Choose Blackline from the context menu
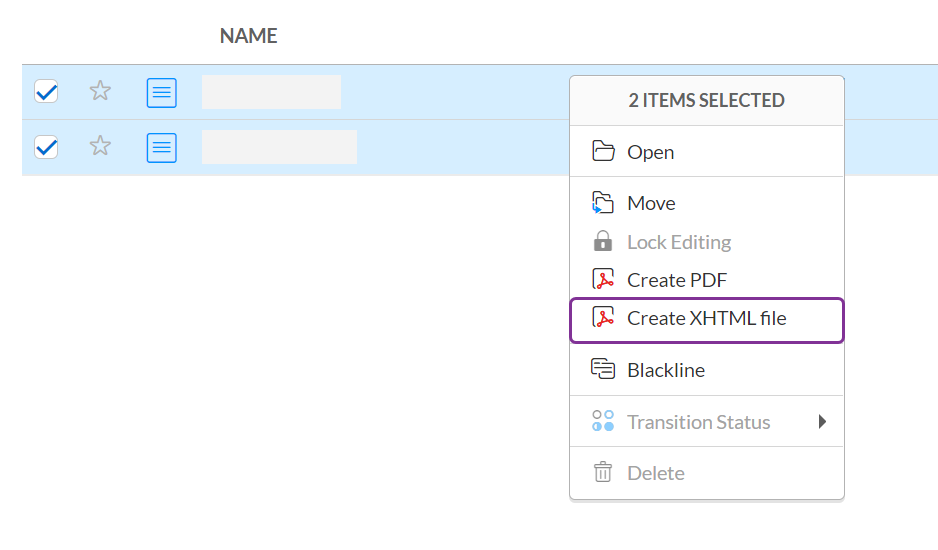Viewport: 938px width, 550px height. (706, 370)
